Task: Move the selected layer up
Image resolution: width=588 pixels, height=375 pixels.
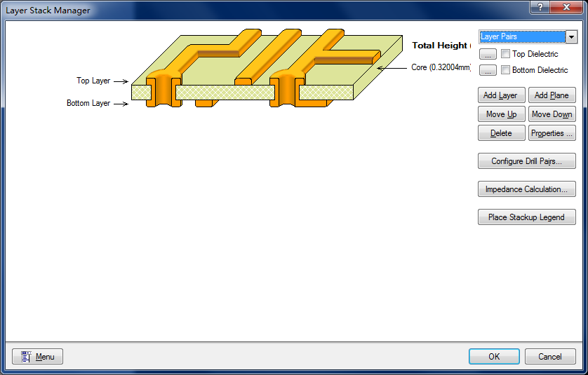Action: point(502,114)
